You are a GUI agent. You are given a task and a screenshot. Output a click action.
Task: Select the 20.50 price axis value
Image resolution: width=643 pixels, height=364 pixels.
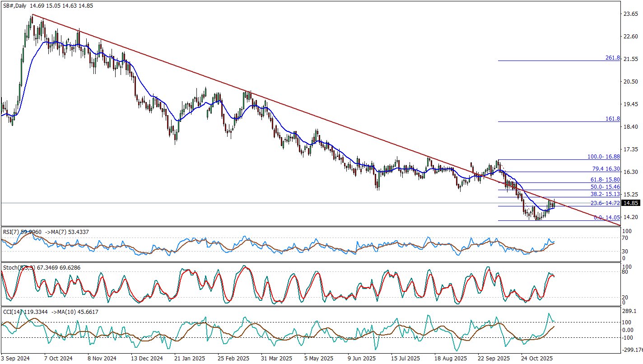(x=630, y=82)
